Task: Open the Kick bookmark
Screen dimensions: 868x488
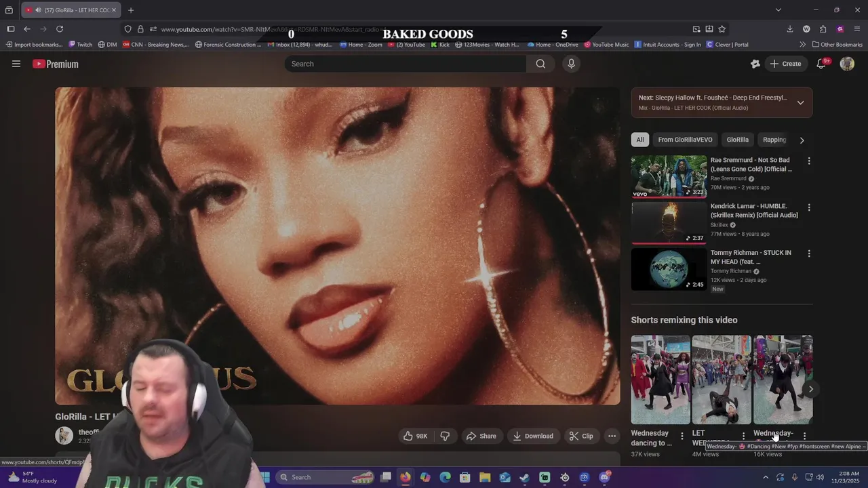Action: [440, 45]
